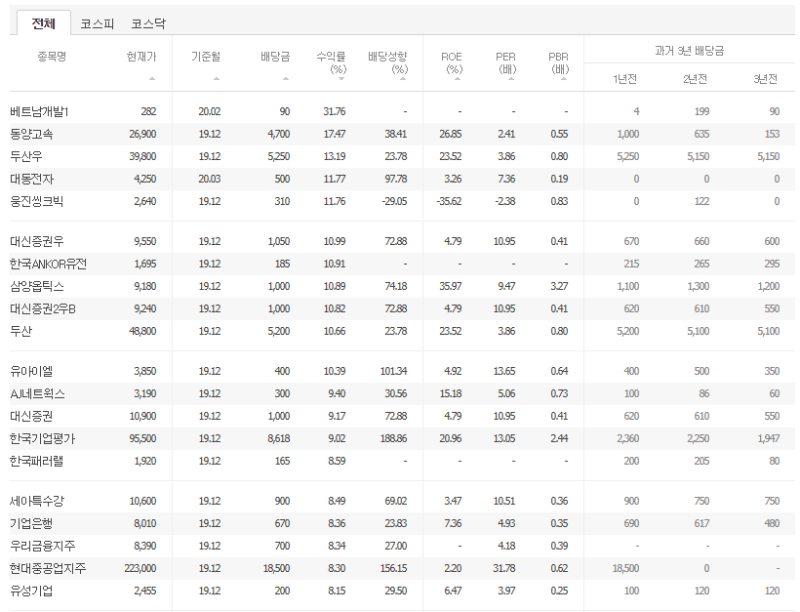Image resolution: width=800 pixels, height=612 pixels.
Task: Select 기업은행 2년전 dividend 617
Action: 702,524
